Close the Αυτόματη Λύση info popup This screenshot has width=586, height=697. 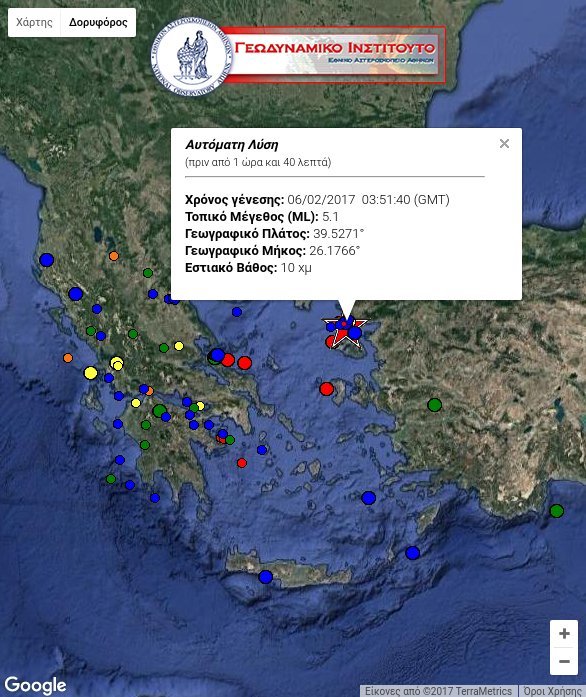tap(504, 144)
